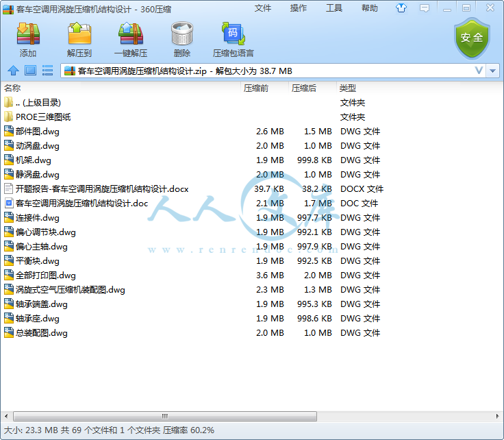Image resolution: width=504 pixels, height=440 pixels.
Task: Sort by 压缩前 column header
Action: pos(264,88)
